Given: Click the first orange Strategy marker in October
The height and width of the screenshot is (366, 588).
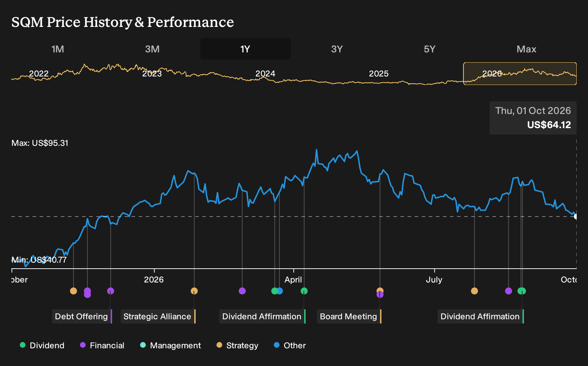Looking at the screenshot, I should 73,291.
